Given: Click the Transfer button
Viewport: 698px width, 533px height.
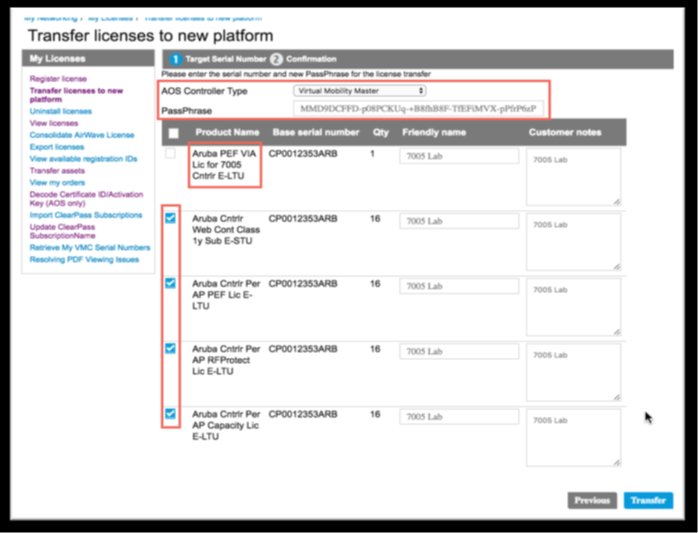Looking at the screenshot, I should click(x=648, y=500).
